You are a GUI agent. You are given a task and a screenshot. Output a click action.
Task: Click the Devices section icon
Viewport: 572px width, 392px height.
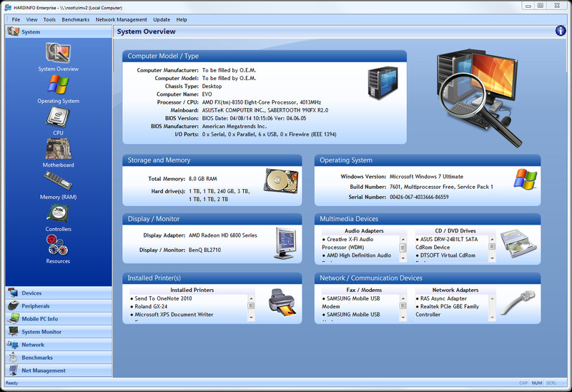point(13,293)
